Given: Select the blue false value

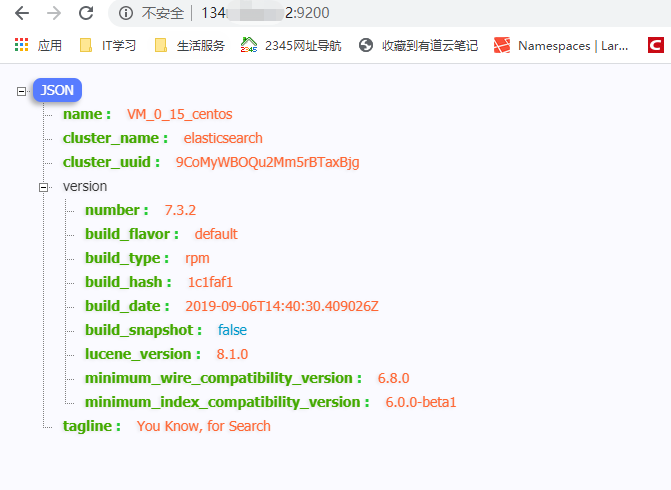Looking at the screenshot, I should (232, 330).
